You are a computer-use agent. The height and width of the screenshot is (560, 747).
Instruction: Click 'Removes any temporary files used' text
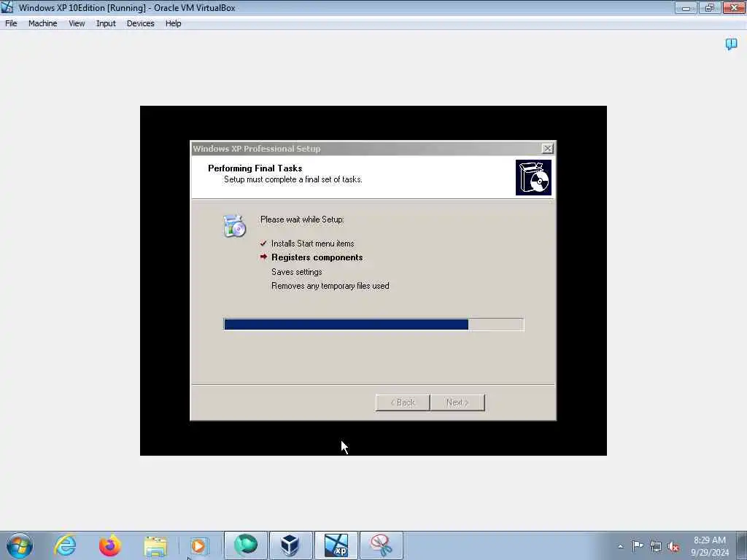[330, 286]
